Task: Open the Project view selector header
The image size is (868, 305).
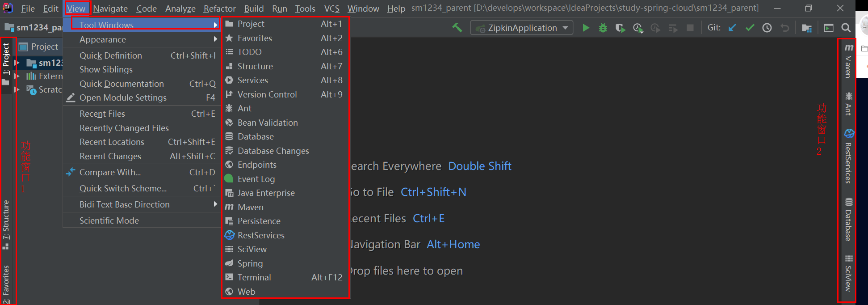Action: (39, 47)
